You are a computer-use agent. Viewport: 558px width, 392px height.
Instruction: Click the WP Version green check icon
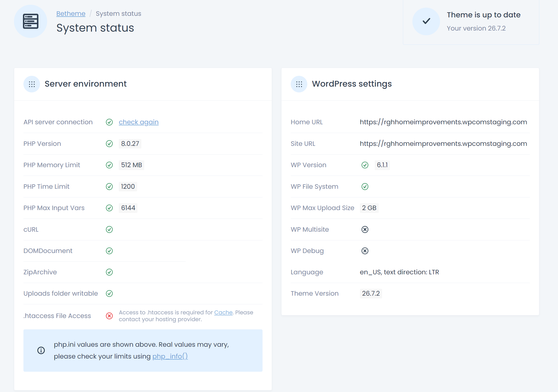[x=365, y=165]
